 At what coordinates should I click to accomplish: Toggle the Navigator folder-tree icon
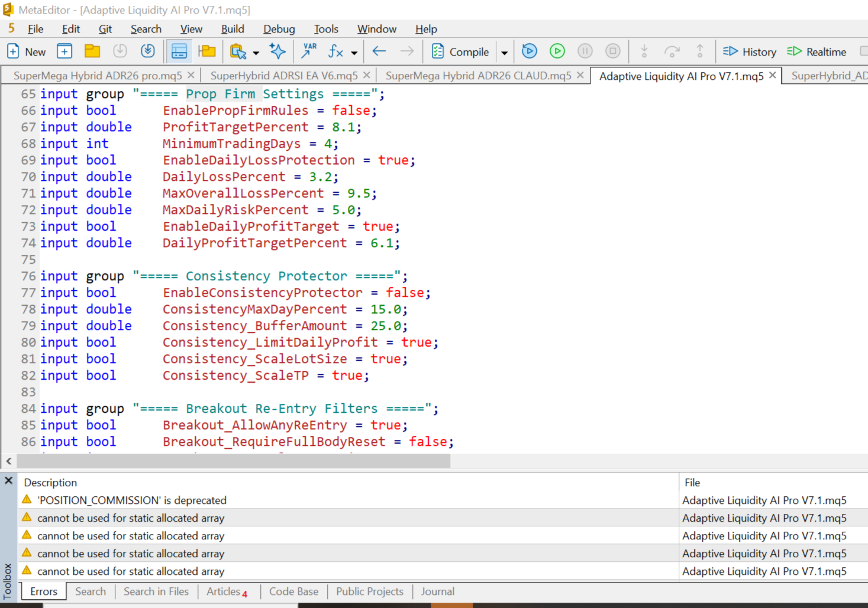[207, 51]
